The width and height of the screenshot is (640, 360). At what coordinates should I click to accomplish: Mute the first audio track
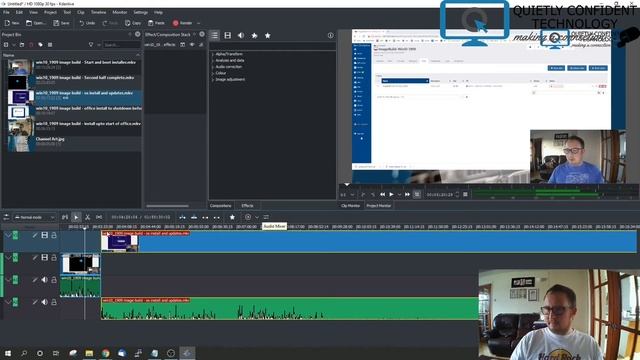click(x=44, y=280)
